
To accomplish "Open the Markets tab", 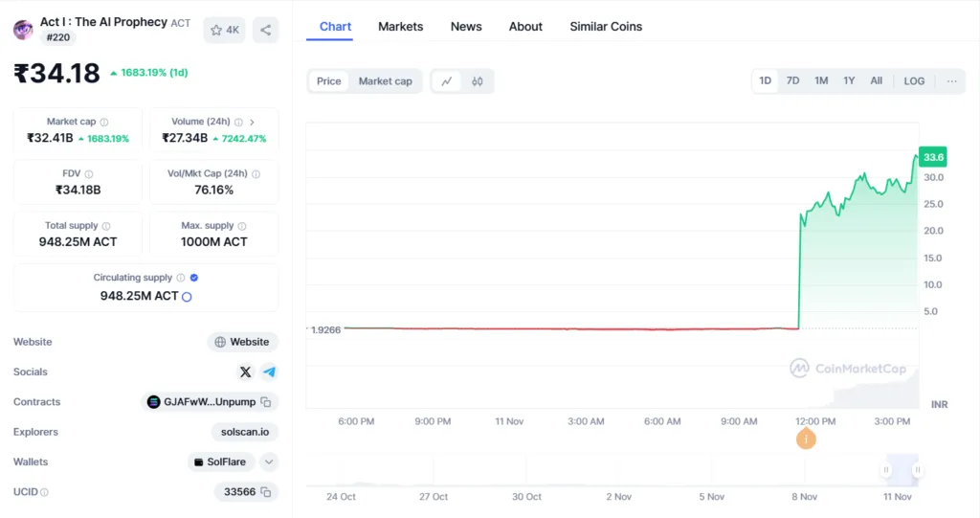I will pyautogui.click(x=401, y=27).
